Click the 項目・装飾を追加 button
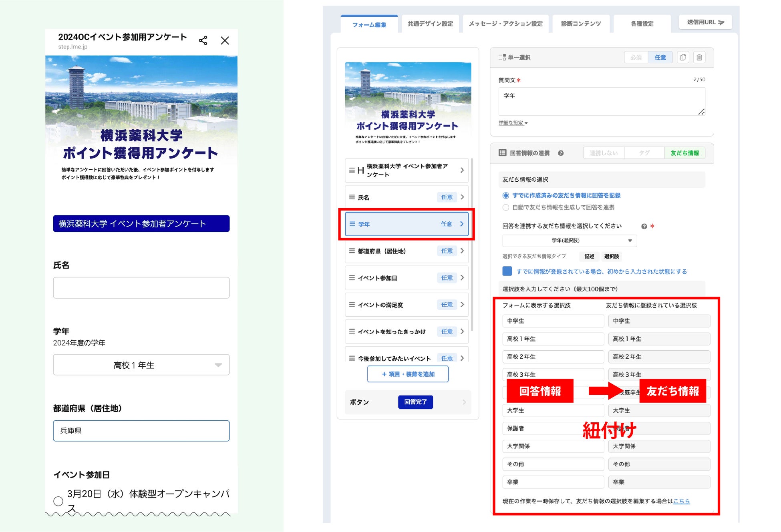 [x=408, y=374]
